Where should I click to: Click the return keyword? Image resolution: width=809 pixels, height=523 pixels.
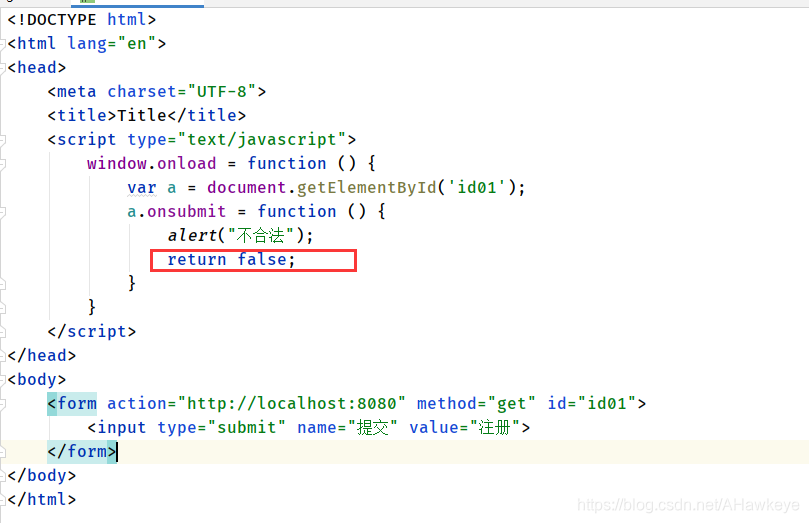[197, 259]
